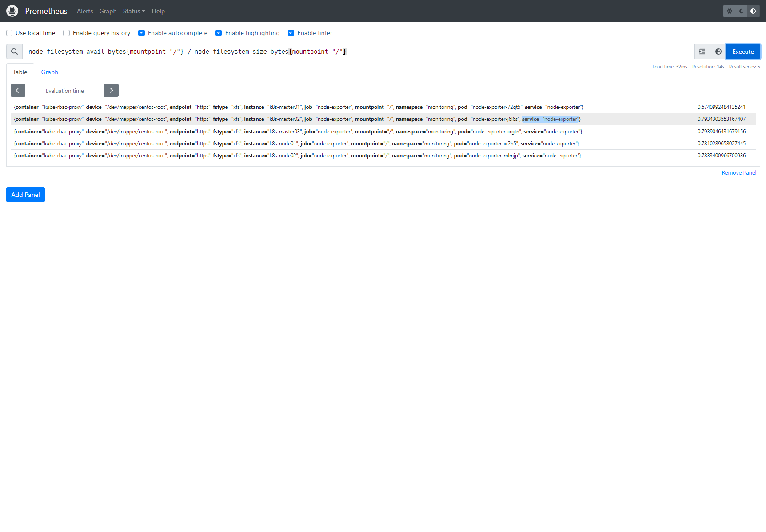Focus the PromQL expression input

(359, 52)
